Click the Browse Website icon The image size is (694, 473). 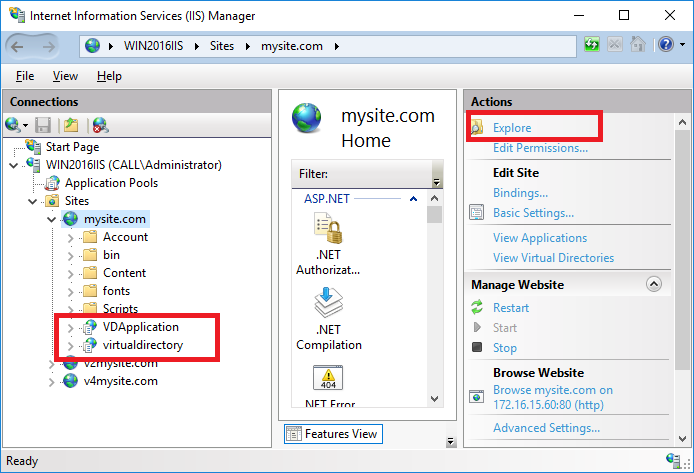pyautogui.click(x=477, y=396)
